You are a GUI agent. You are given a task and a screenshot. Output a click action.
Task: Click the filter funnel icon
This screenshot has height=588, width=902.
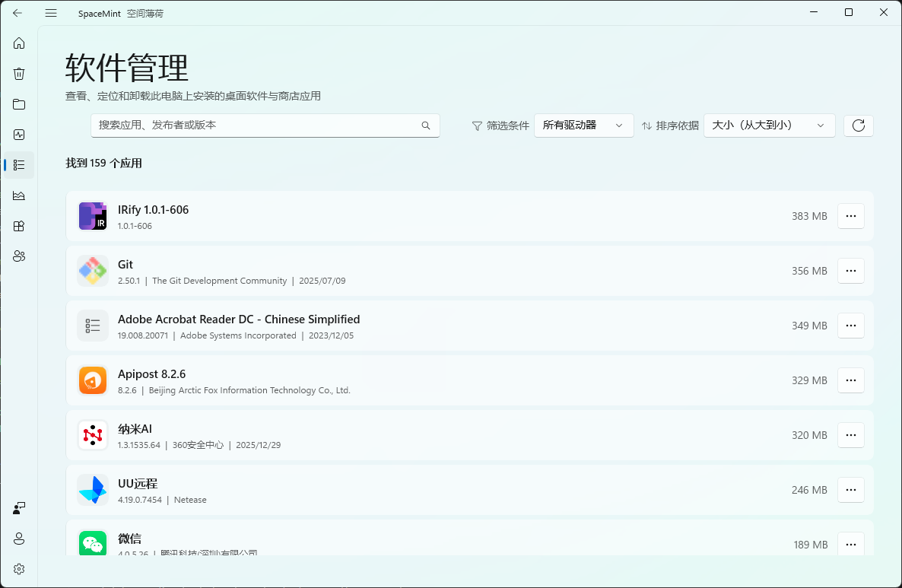477,126
